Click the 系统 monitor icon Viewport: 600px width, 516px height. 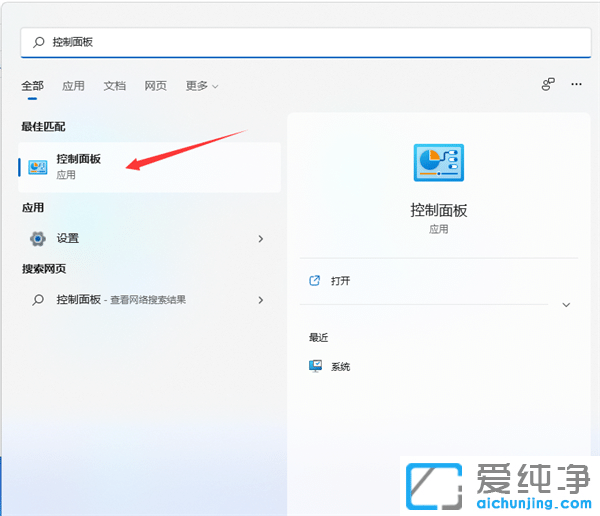(x=315, y=366)
